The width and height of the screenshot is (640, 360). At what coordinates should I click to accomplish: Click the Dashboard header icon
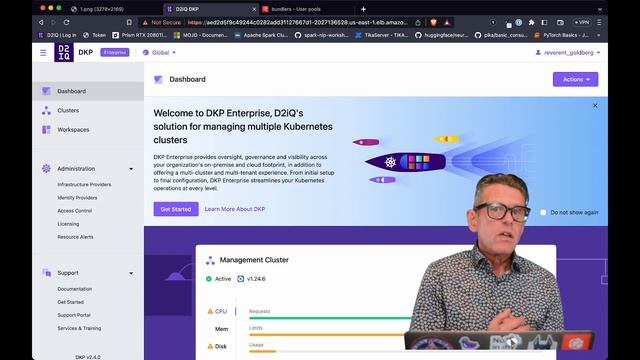coord(158,80)
